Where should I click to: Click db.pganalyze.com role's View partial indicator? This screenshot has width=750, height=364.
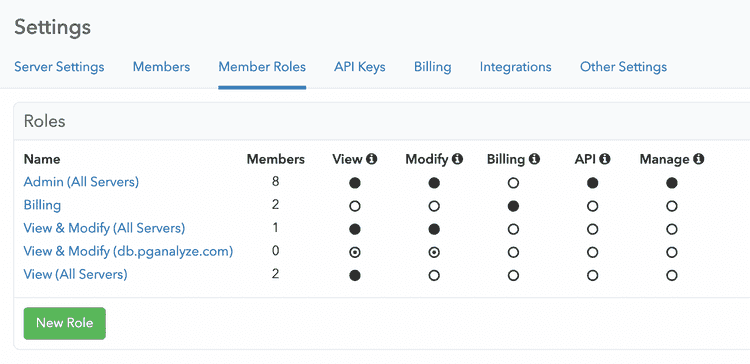354,252
